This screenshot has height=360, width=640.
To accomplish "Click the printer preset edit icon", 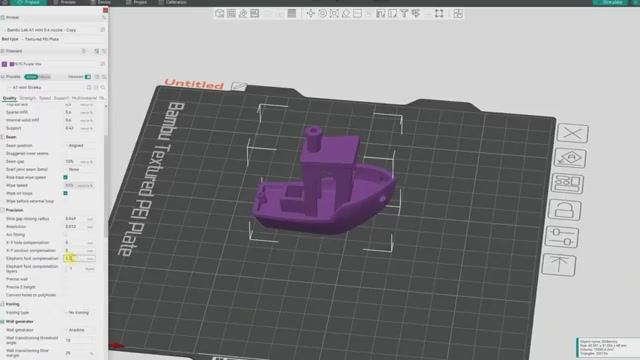I will click(x=102, y=30).
